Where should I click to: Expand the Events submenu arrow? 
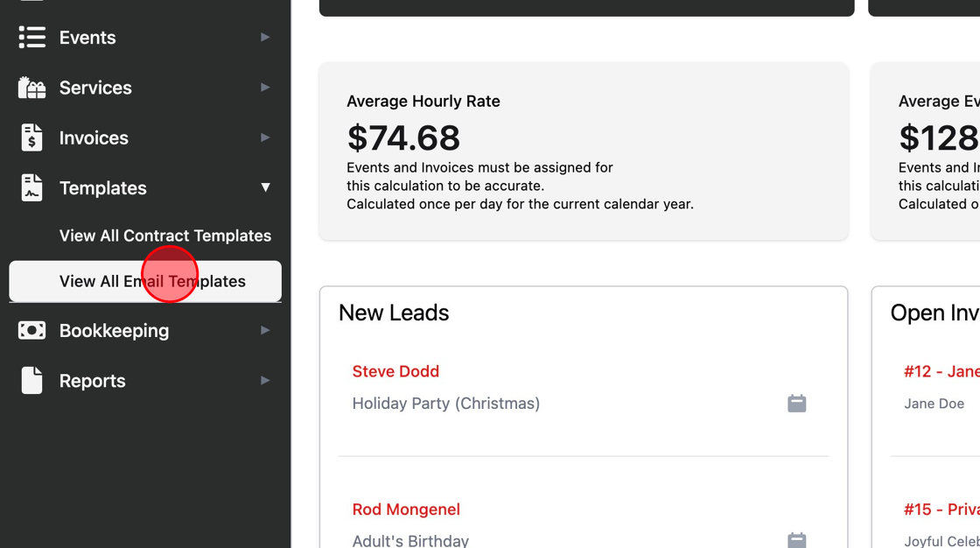click(265, 38)
